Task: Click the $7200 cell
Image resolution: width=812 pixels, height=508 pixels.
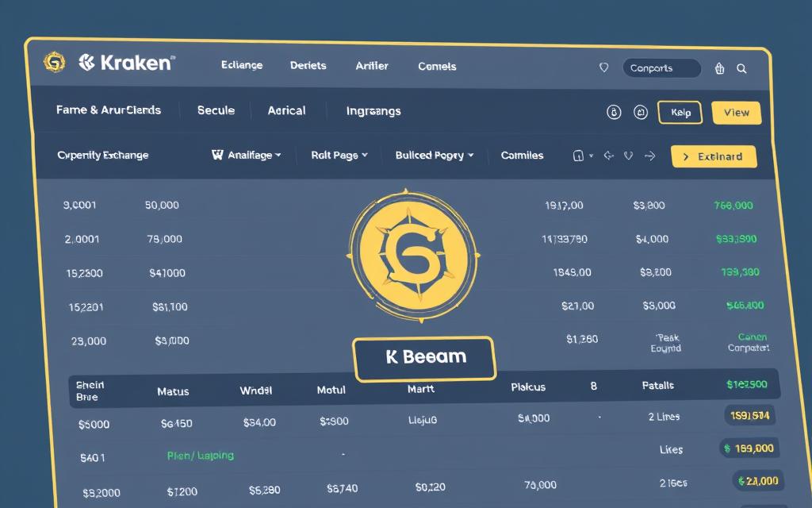Action: pos(182,491)
